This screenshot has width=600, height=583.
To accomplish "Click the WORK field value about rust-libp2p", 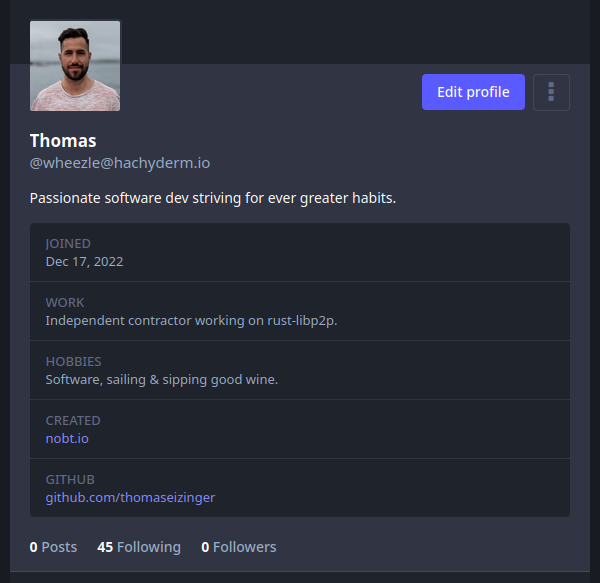I will coord(191,321).
